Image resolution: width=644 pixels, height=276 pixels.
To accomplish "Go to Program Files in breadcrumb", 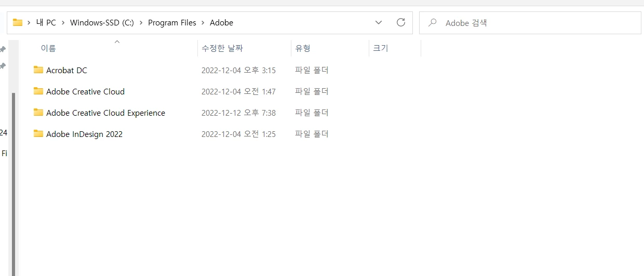I will (x=172, y=23).
